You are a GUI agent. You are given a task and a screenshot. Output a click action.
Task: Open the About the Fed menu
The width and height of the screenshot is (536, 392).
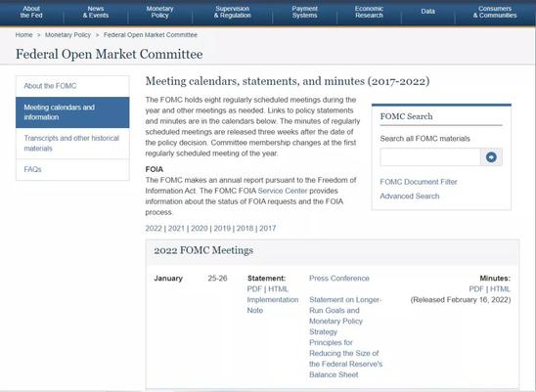click(31, 12)
